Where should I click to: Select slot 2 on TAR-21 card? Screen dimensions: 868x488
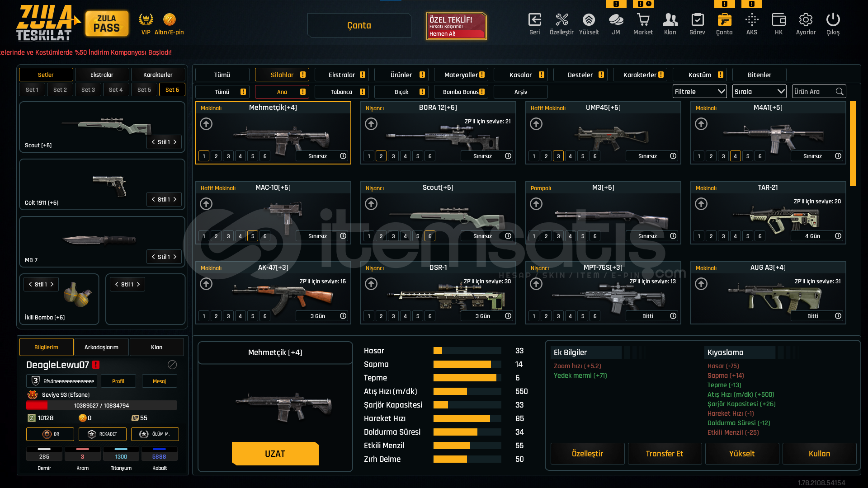click(711, 236)
